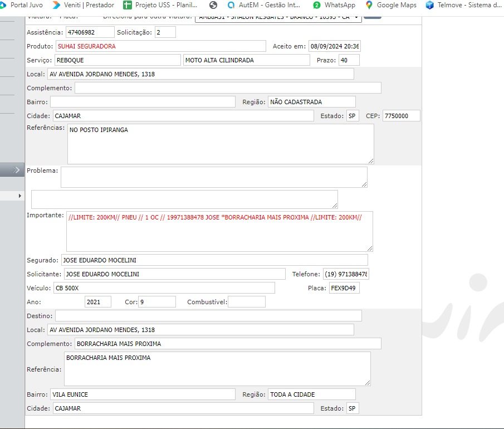This screenshot has width=504, height=429.
Task: Click the empty origin Bairro field
Action: point(143,102)
